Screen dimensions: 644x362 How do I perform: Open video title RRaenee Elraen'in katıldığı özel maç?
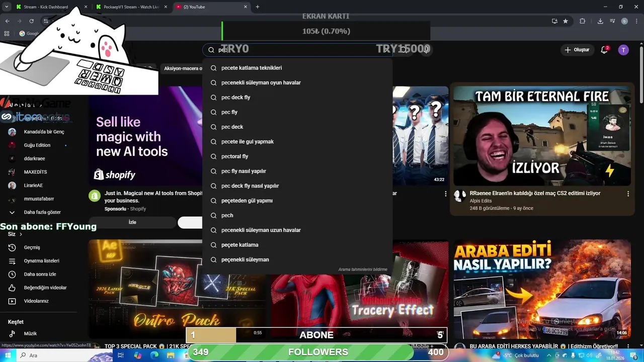point(535,193)
